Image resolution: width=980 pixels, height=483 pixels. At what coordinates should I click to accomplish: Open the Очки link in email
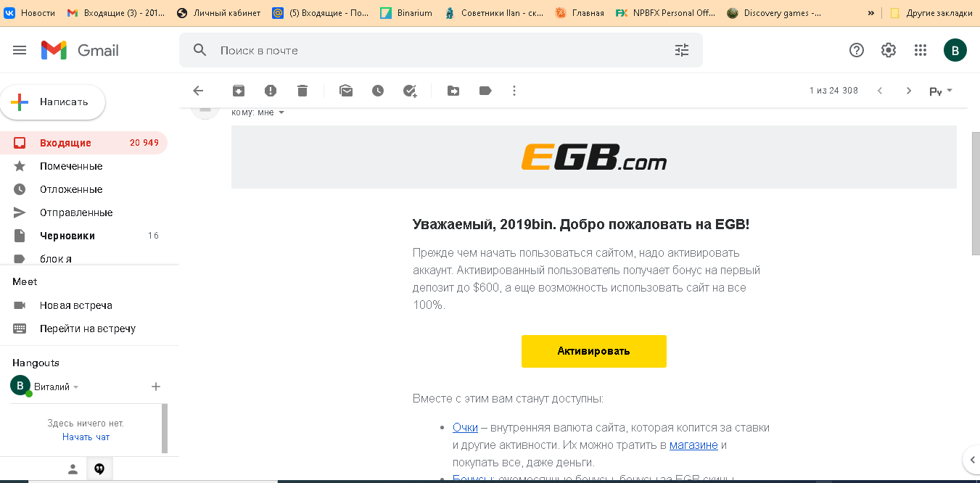point(465,428)
